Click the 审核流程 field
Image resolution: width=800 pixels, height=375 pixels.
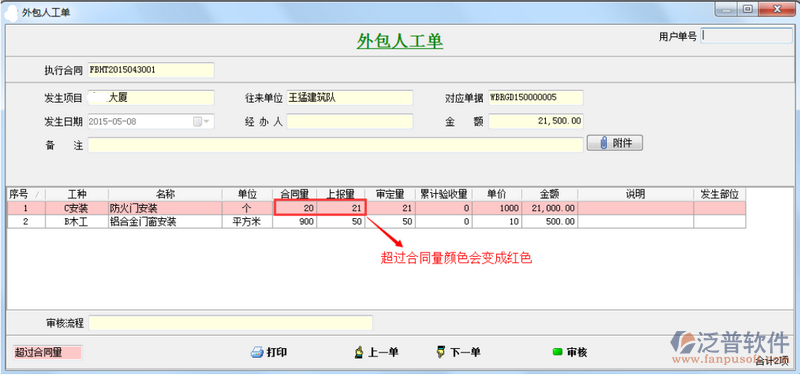231,323
